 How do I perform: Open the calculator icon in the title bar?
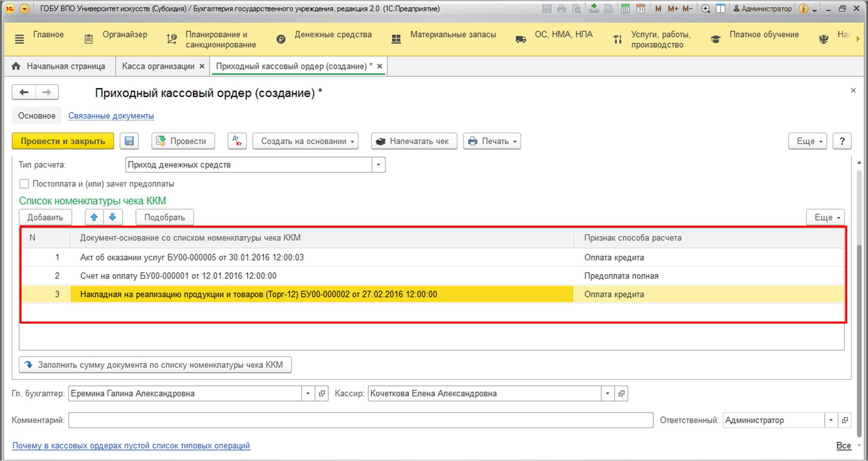pyautogui.click(x=625, y=9)
